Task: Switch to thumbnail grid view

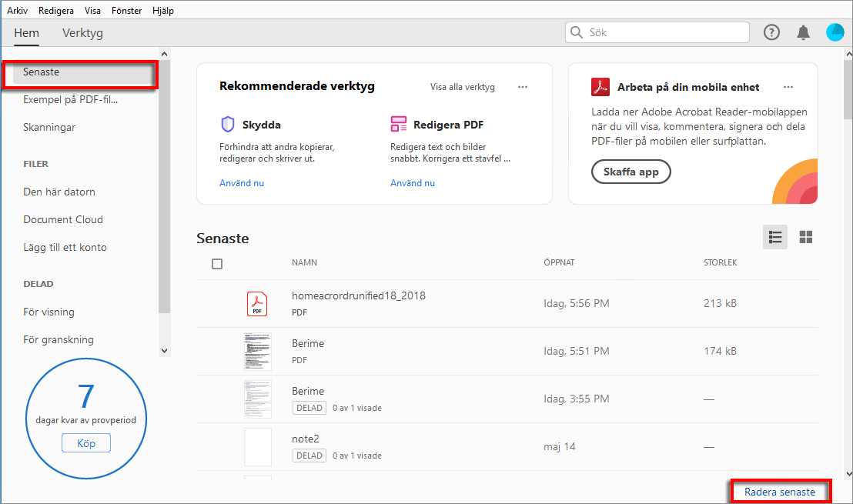Action: pos(806,237)
